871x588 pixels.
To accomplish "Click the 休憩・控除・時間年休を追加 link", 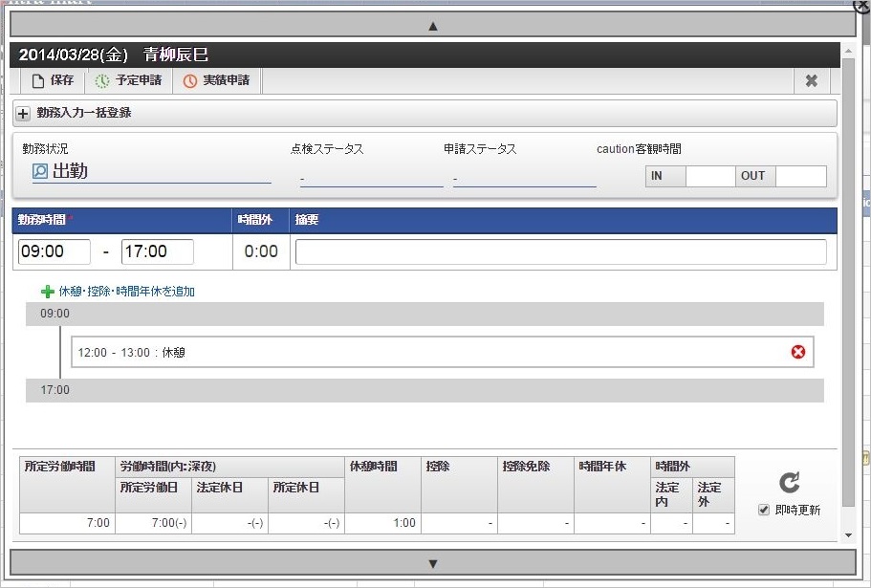I will click(x=126, y=292).
